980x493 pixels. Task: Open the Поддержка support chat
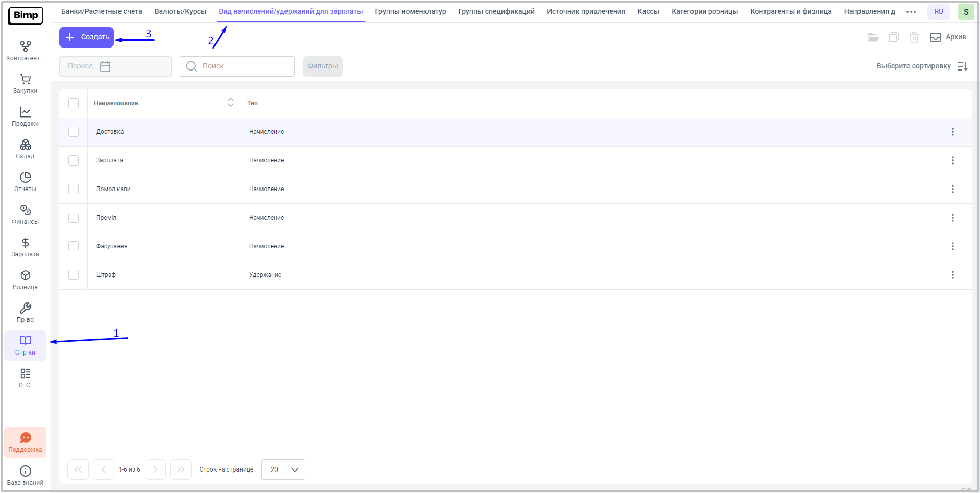[x=25, y=442]
